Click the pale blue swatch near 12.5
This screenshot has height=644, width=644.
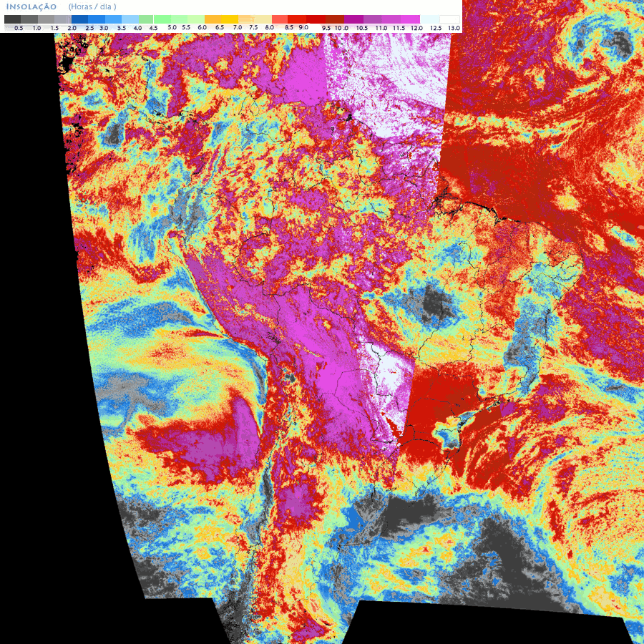429,19
